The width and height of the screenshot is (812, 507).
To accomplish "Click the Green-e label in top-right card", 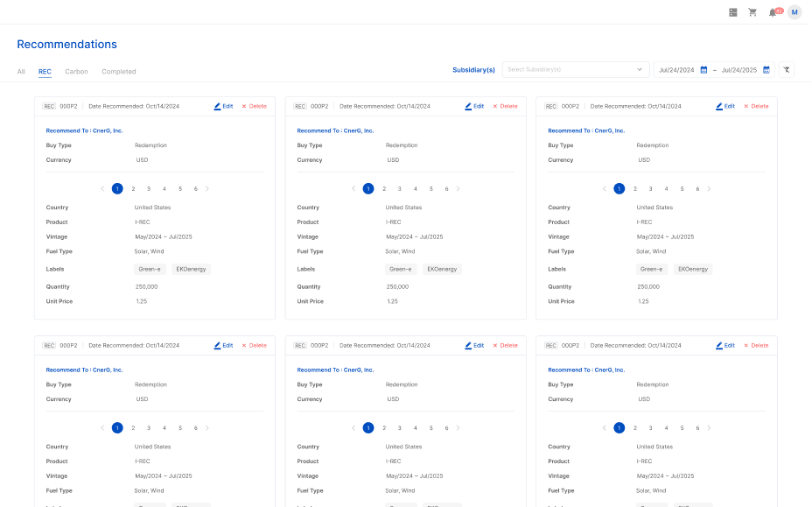I will (651, 269).
